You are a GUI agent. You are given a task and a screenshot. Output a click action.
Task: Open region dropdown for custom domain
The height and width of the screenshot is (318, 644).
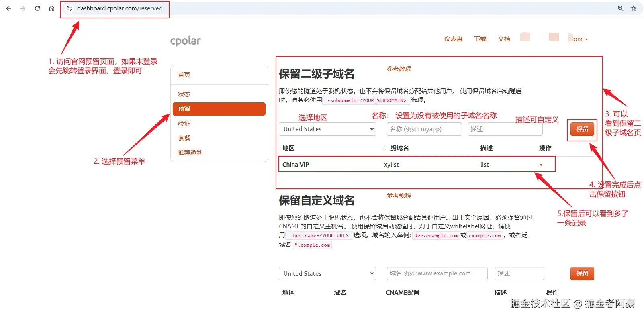point(327,274)
